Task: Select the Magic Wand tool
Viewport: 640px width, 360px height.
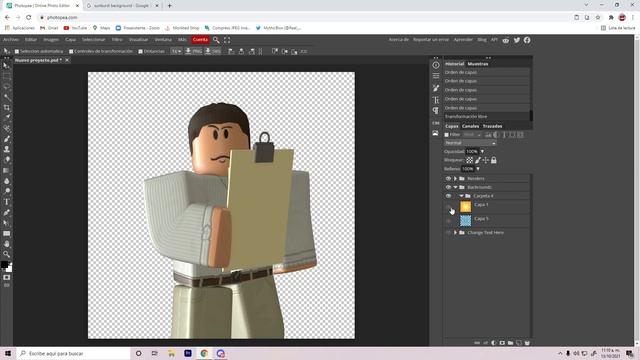Action: coord(7,97)
